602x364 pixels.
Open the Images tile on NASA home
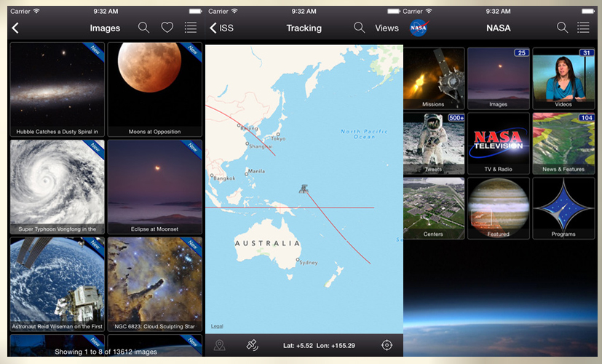(x=499, y=79)
